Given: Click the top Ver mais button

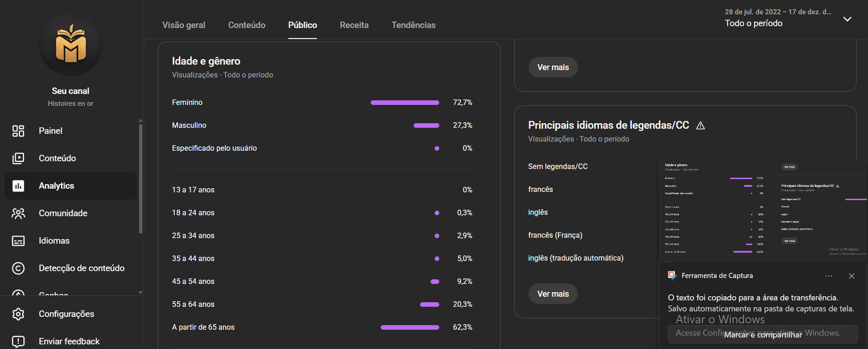Looking at the screenshot, I should click(553, 67).
